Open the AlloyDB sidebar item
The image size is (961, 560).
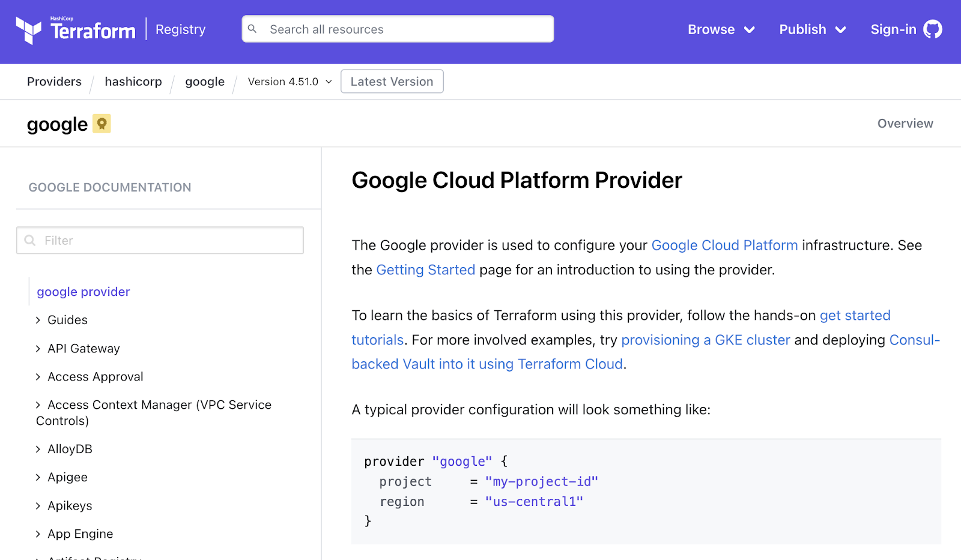[70, 449]
